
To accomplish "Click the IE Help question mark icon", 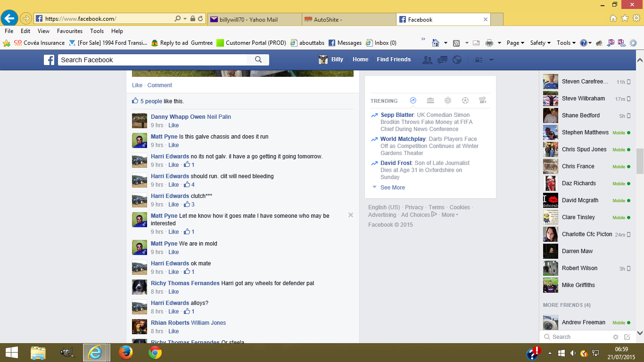I will coord(583,43).
